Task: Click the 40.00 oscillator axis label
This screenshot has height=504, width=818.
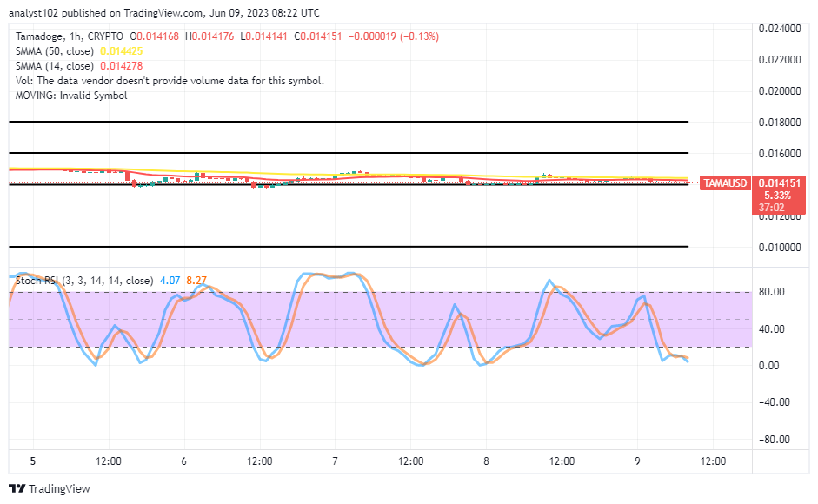Action: click(x=772, y=328)
